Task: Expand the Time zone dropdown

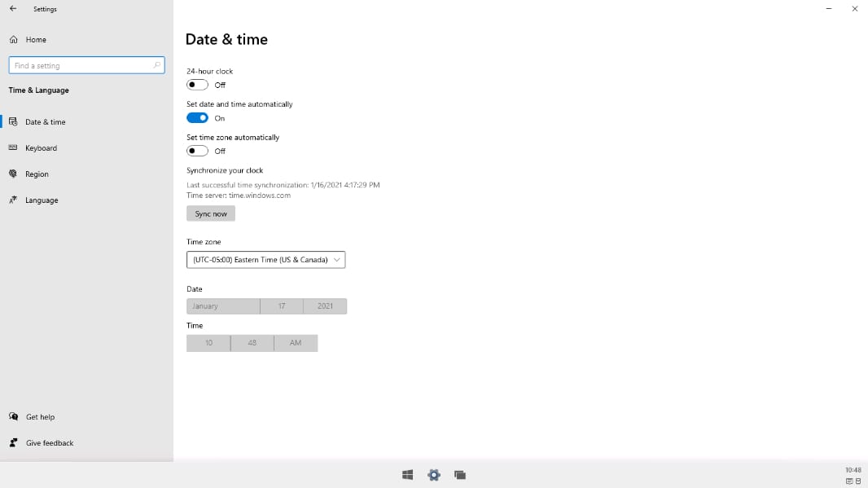Action: point(265,260)
